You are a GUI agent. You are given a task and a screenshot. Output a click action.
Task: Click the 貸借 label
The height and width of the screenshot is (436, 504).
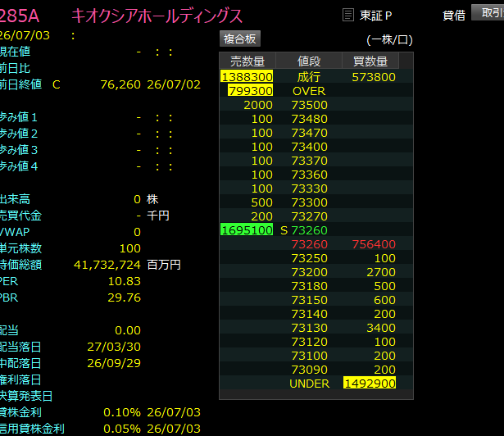pos(454,15)
